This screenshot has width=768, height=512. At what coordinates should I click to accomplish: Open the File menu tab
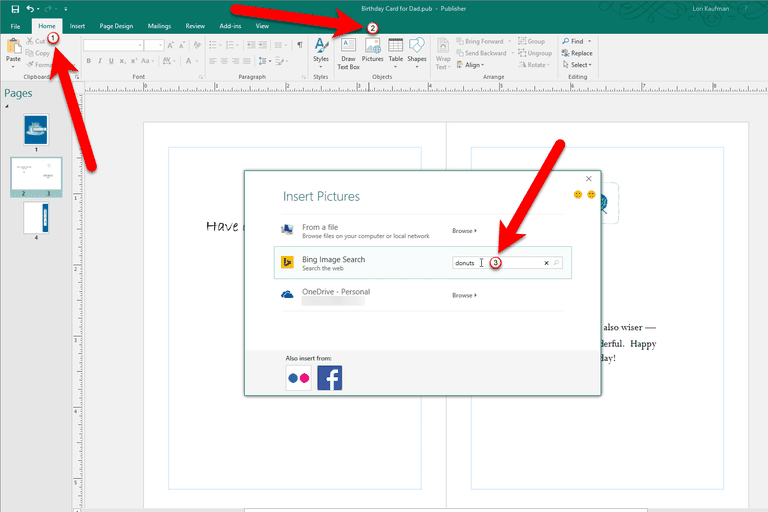[15, 26]
